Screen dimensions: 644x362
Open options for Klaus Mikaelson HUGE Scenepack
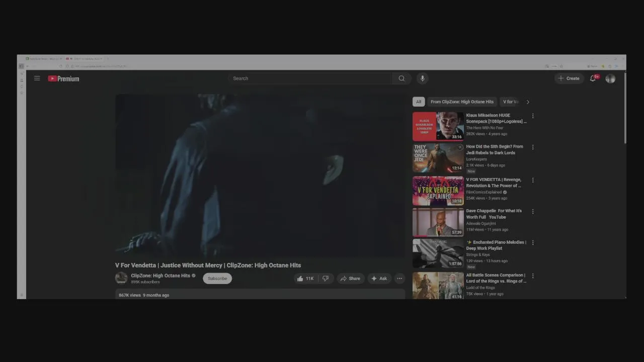[533, 116]
